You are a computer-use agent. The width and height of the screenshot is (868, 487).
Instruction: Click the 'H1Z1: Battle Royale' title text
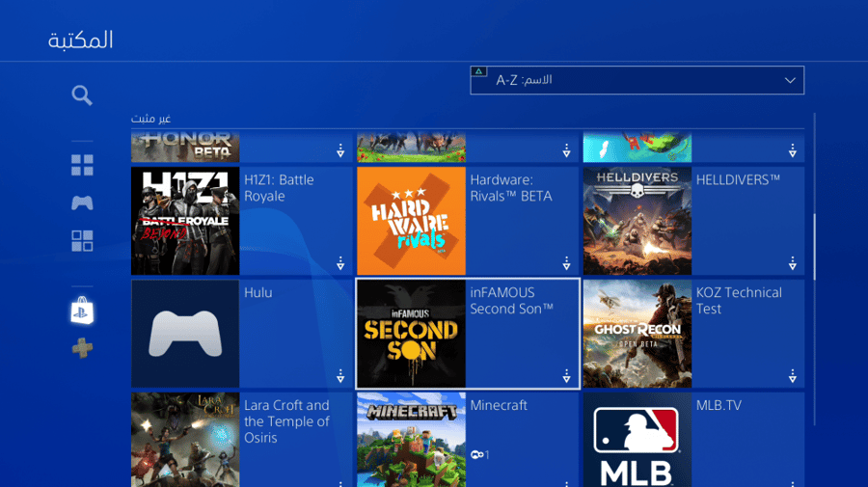click(x=279, y=188)
